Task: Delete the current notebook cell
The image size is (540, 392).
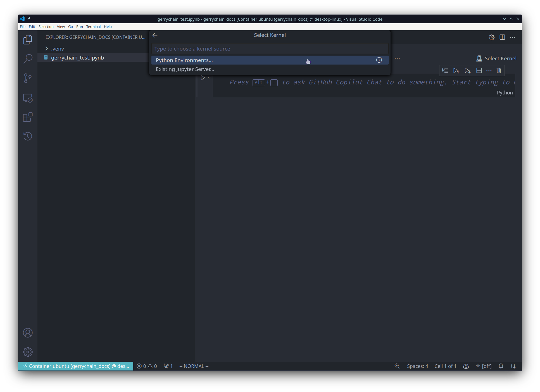Action: (x=499, y=70)
